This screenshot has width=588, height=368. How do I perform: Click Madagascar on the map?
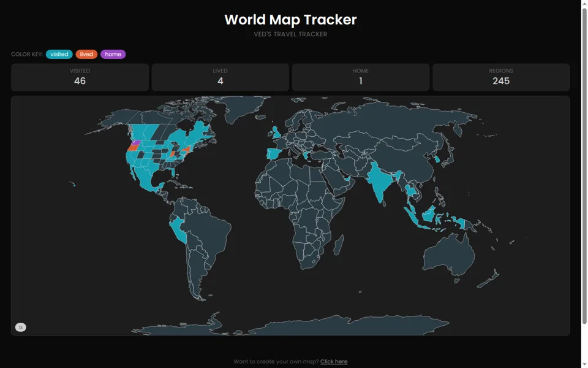point(339,245)
